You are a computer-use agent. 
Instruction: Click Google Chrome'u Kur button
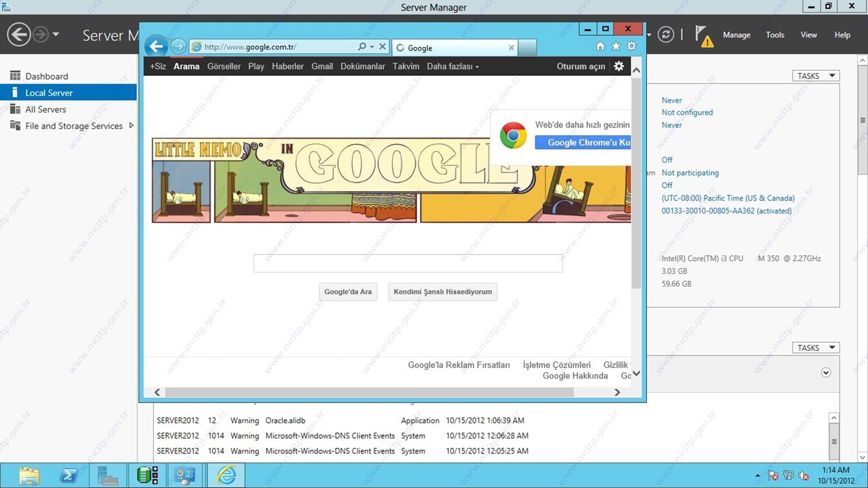583,143
